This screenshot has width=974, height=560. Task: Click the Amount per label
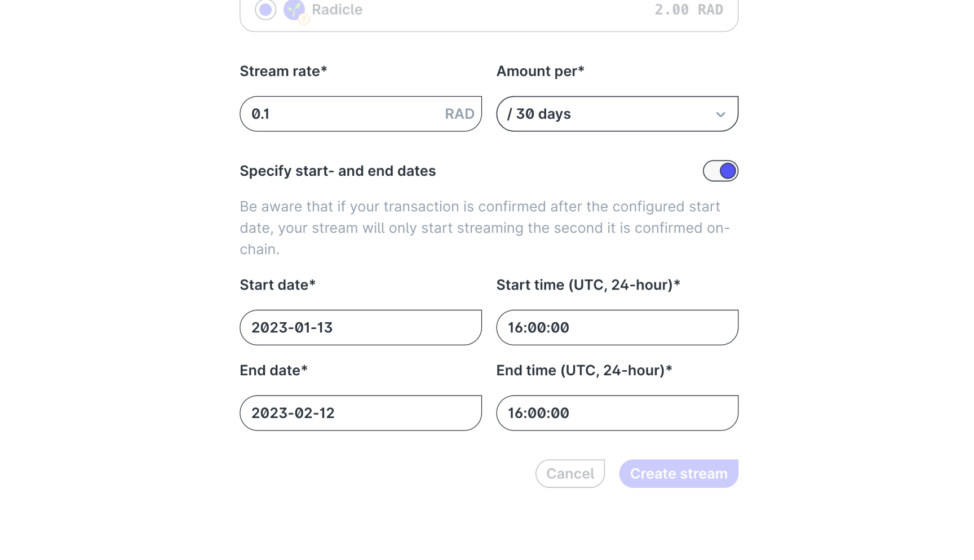pyautogui.click(x=540, y=71)
